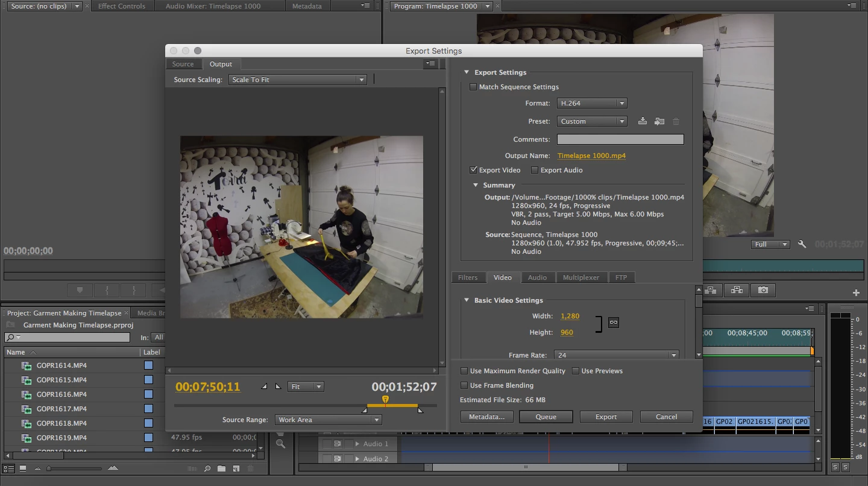The image size is (868, 486).
Task: Switch Project panel to list view
Action: [x=9, y=469]
